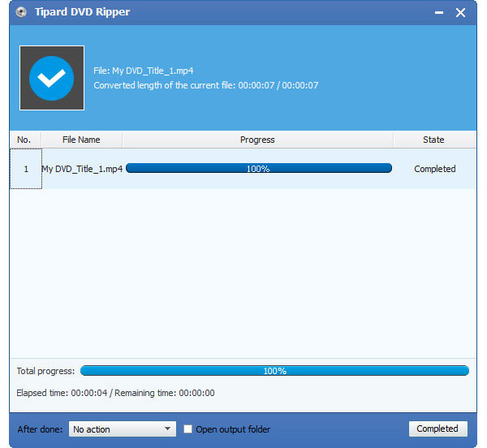Select row number 1 cell
This screenshot has height=448, width=487.
pos(25,169)
